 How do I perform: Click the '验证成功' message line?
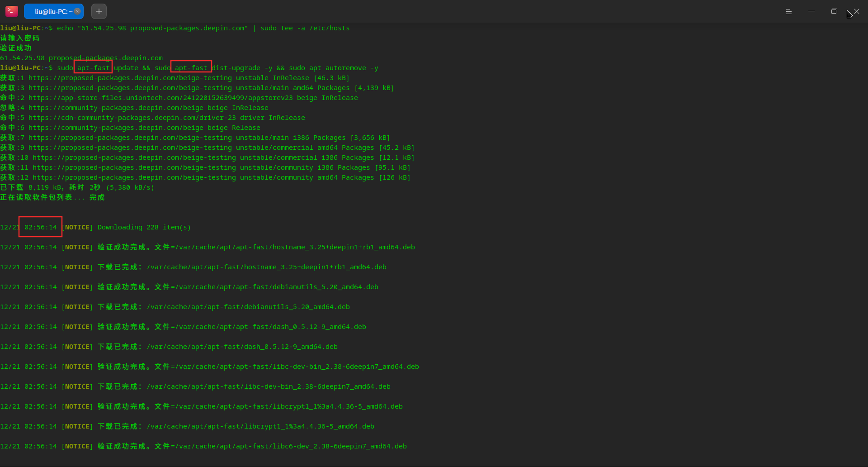16,48
